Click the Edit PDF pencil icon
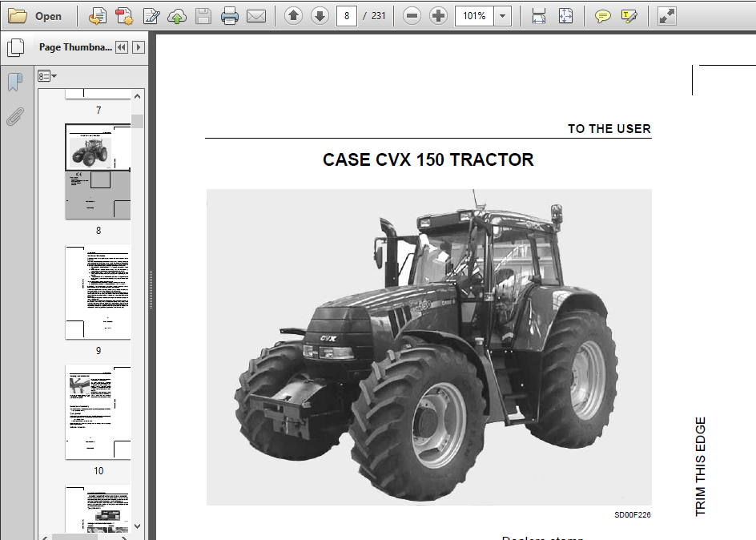Screen dimensions: 756x540 pyautogui.click(x=151, y=16)
